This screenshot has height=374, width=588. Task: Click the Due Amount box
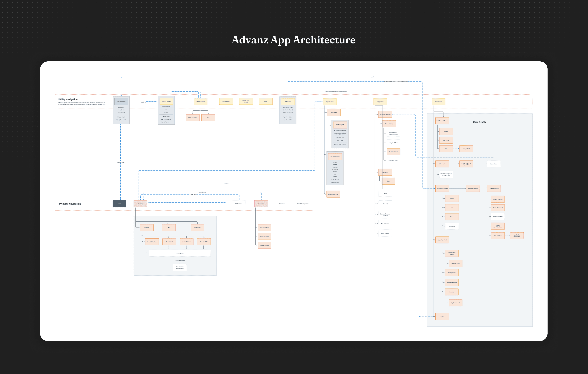click(169, 242)
